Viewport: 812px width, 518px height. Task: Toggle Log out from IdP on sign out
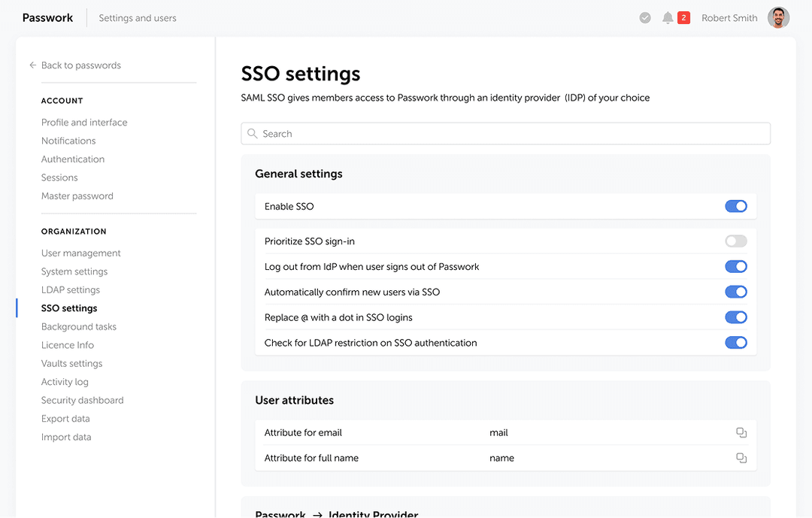(736, 266)
